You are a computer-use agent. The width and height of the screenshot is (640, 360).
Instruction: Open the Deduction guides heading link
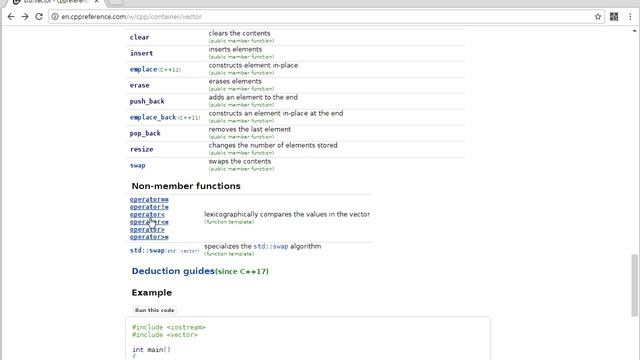pos(173,271)
